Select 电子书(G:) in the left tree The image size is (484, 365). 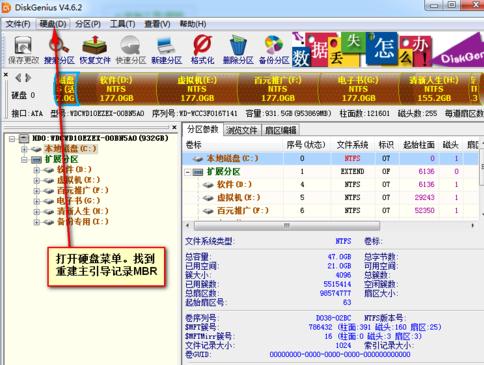pyautogui.click(x=78, y=201)
